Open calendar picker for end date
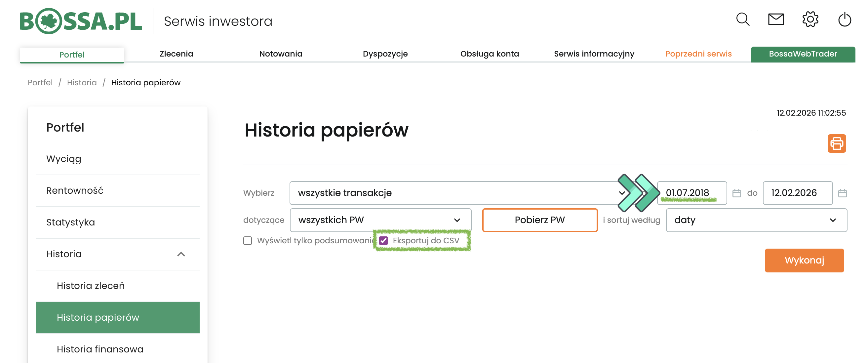 (842, 193)
